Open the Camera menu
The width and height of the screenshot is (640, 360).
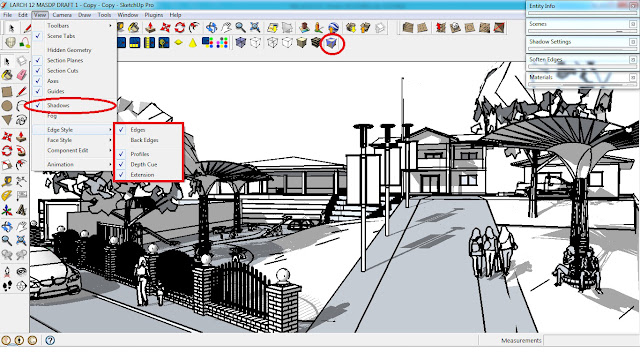[x=62, y=15]
